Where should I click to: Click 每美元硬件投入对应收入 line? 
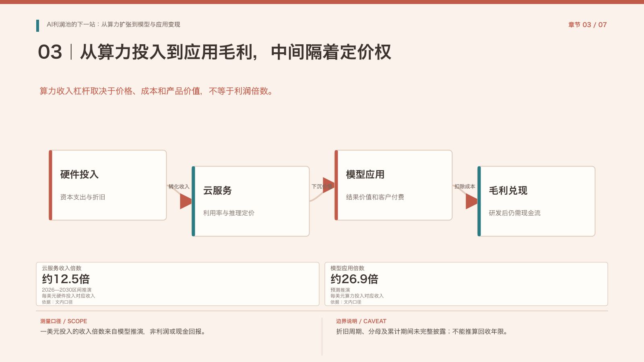[x=68, y=296]
